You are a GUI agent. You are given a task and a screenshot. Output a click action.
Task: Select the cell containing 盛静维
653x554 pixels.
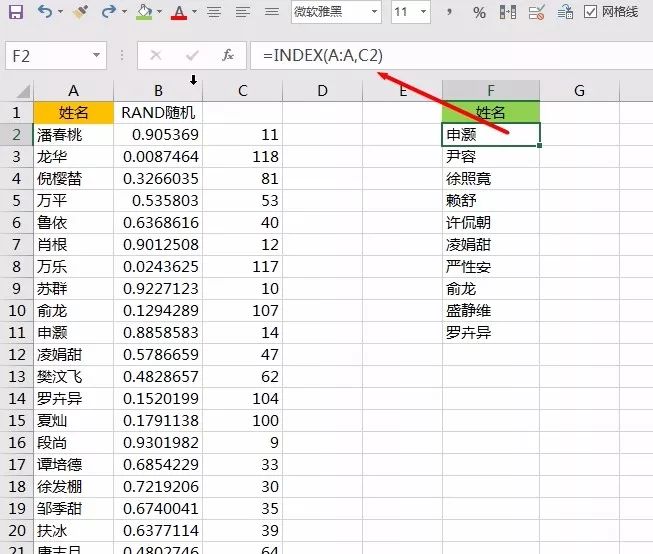point(491,310)
